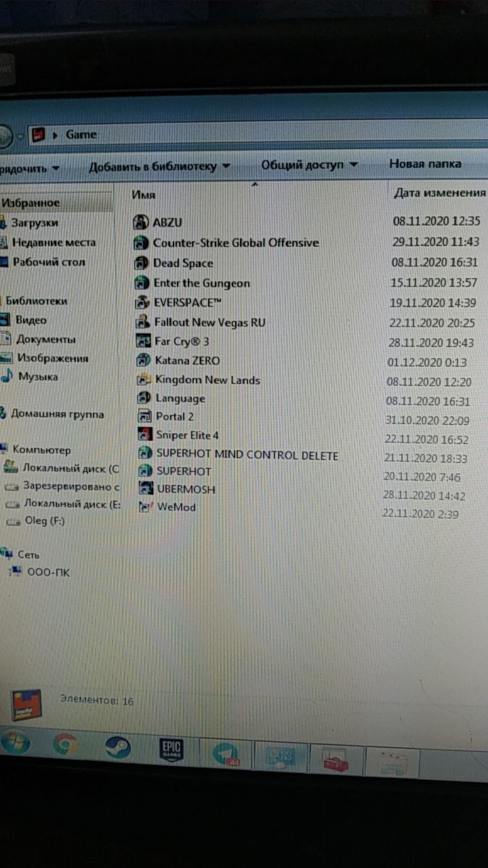Open Недавние места in favorites
Image resolution: width=488 pixels, height=868 pixels.
tap(54, 242)
